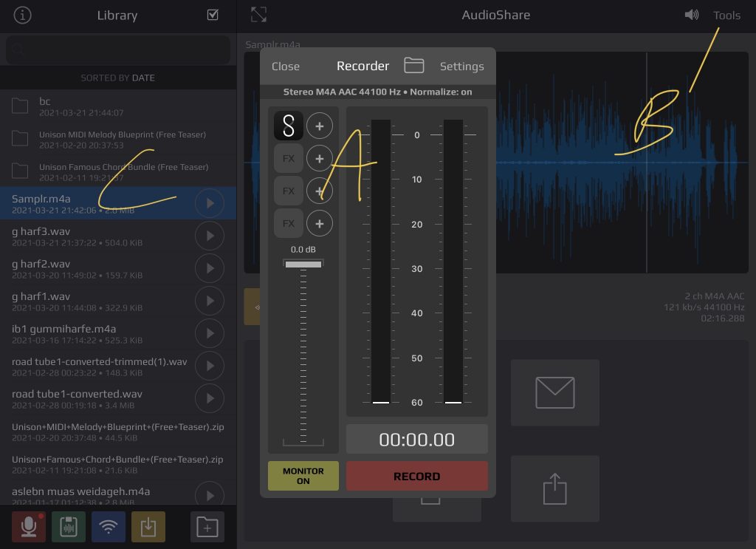Click the envelope mail share tile
The width and height of the screenshot is (756, 549).
click(x=555, y=392)
